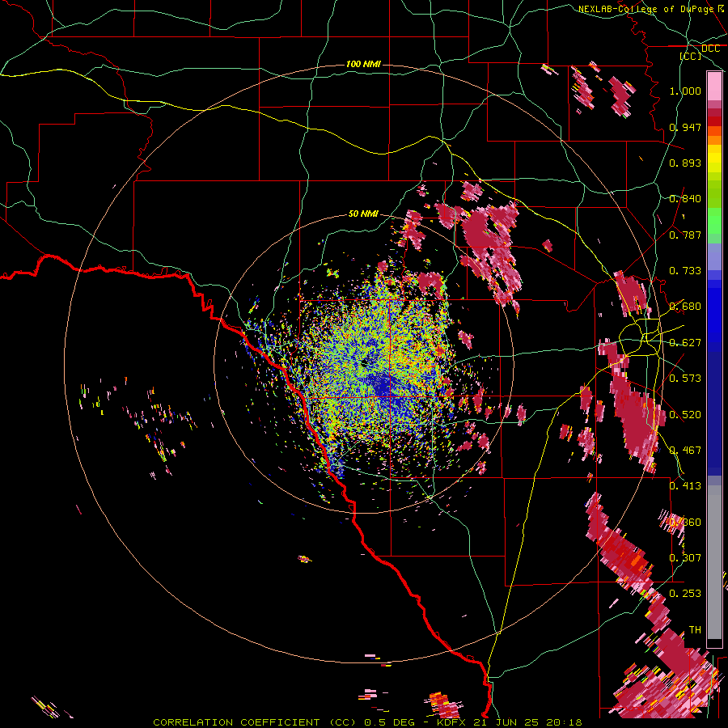Click the 0.947 legend value
The width and height of the screenshot is (728, 728).
click(685, 127)
